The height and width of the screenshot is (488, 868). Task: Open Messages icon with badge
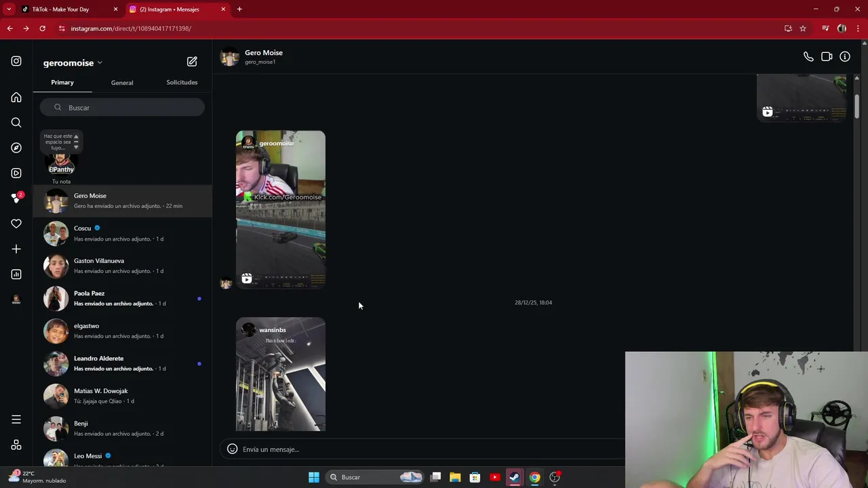click(16, 198)
